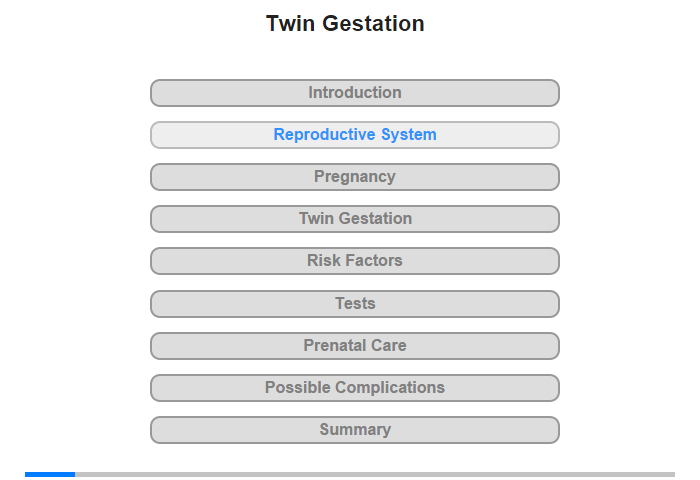
Task: Jump to Risk Factors
Action: (354, 261)
